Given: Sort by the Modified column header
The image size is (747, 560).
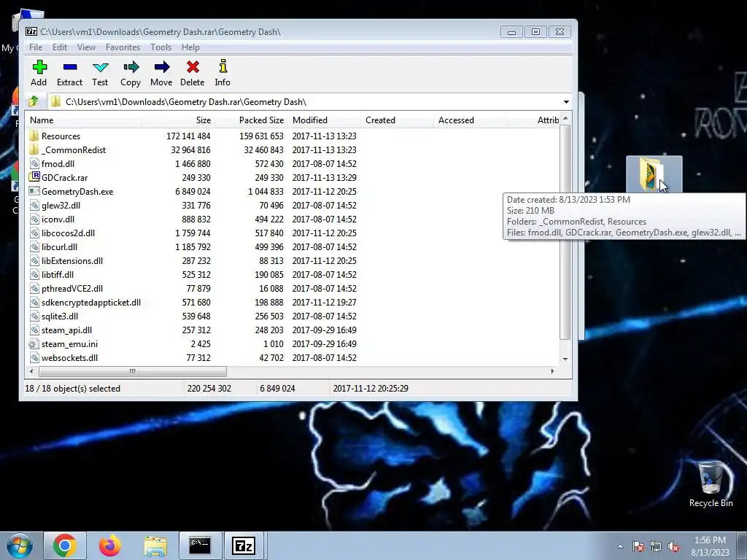Looking at the screenshot, I should 324,120.
